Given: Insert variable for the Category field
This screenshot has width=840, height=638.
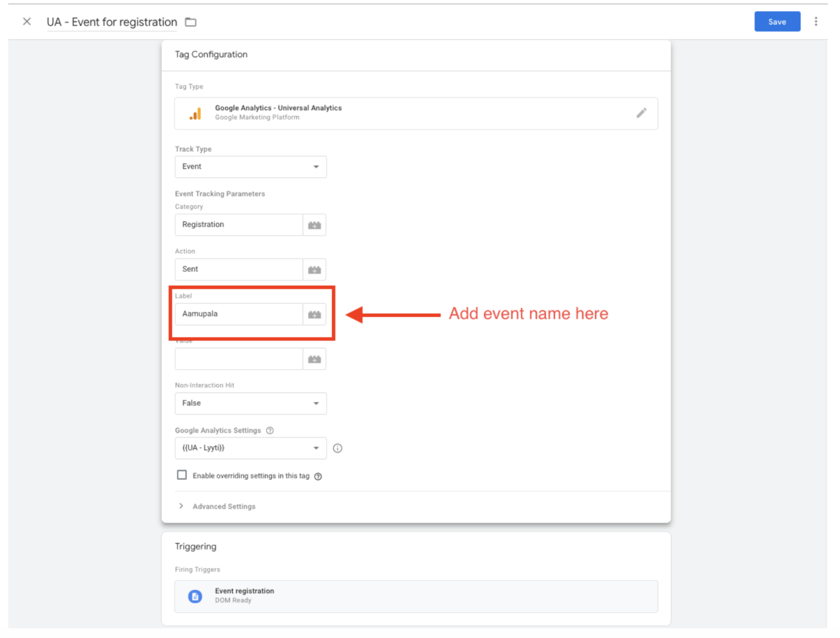Looking at the screenshot, I should (x=314, y=225).
